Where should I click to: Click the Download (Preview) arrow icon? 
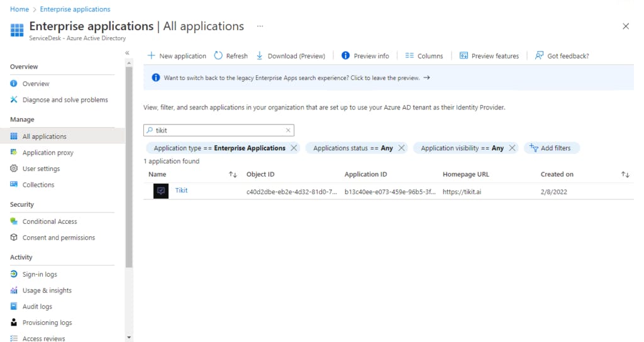point(260,55)
